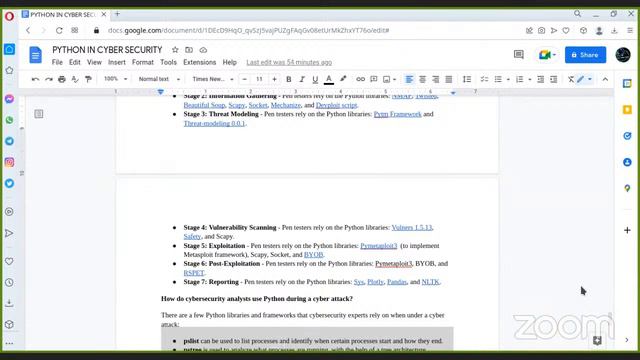Toggle underline formatting
640x360 pixels.
[x=315, y=79]
